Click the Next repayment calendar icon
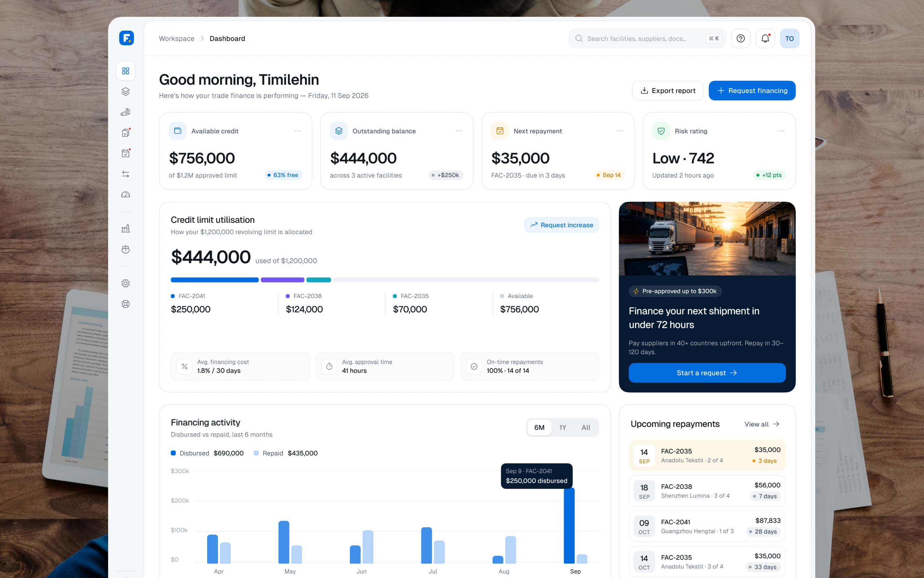 (x=500, y=131)
